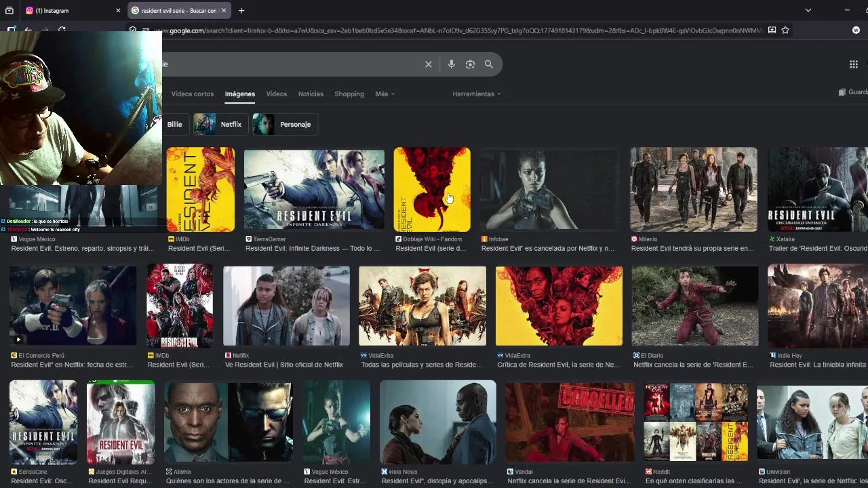Viewport: 868px width, 488px height.
Task: Open SensaCine Infinite Darkness poster
Action: (43, 422)
